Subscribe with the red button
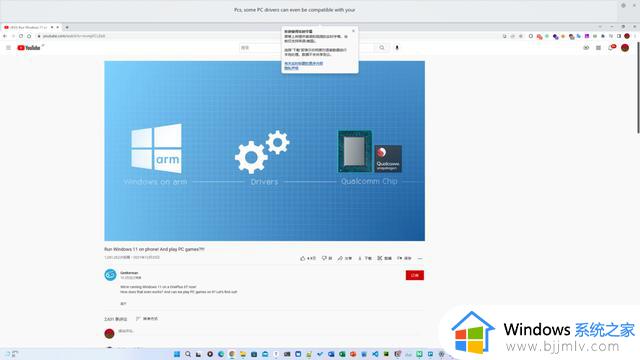Viewport: 640px width, 360px height. [415, 275]
